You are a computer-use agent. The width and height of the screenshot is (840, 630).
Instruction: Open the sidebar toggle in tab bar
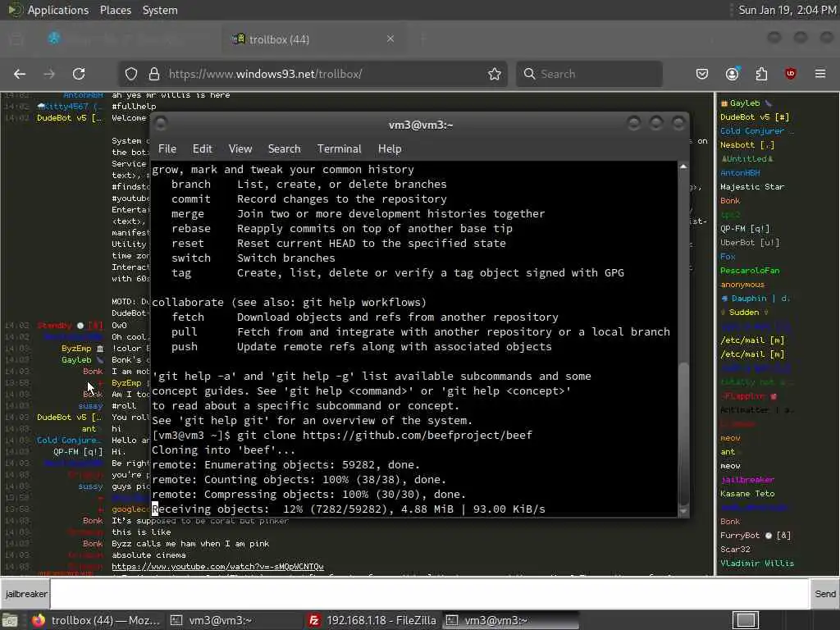click(x=16, y=39)
